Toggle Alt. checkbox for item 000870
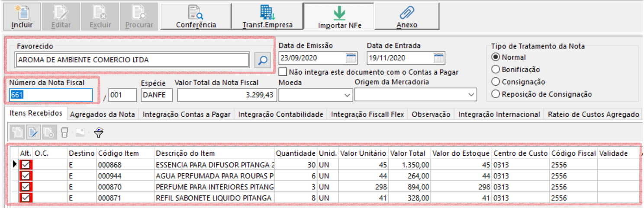 26,187
